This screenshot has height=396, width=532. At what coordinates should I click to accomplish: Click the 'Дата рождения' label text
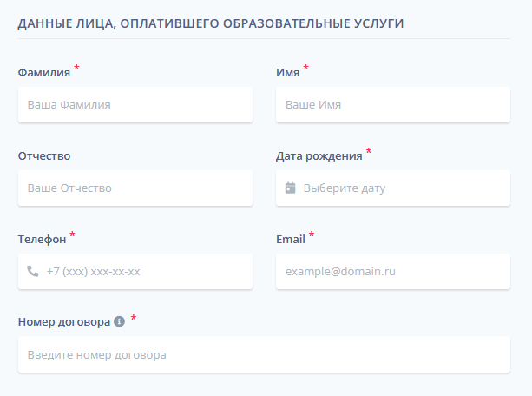point(319,156)
